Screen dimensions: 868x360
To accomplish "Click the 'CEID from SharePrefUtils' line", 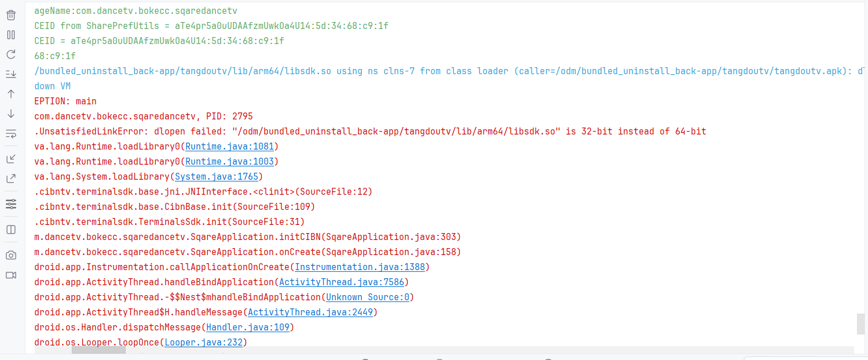I will 211,26.
